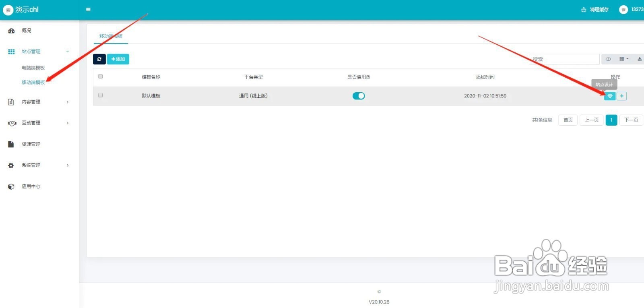
Task: Toggle card view switch icon beside search
Action: (x=608, y=59)
